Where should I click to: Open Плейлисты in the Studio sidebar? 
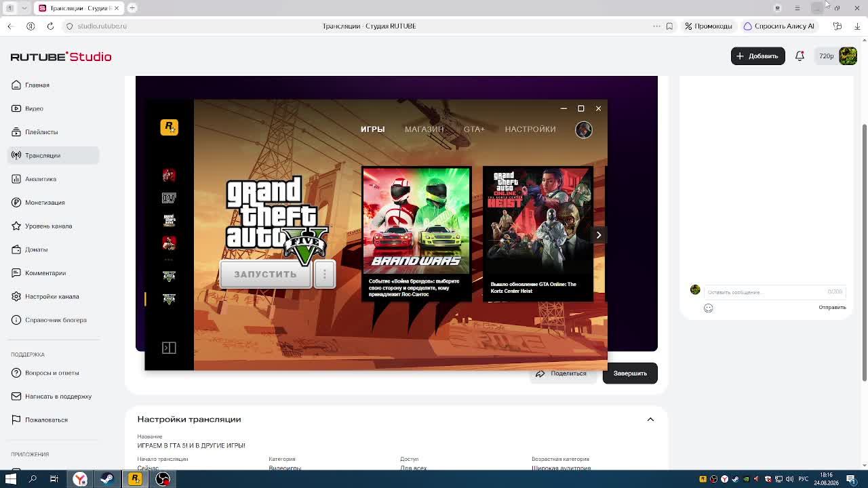pyautogui.click(x=53, y=132)
